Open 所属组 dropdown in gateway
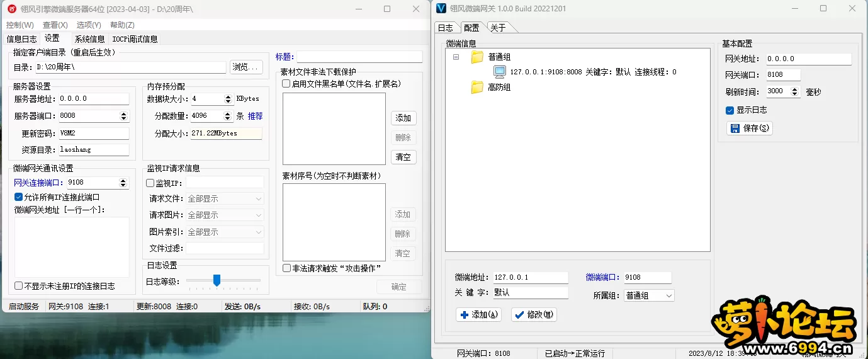The width and height of the screenshot is (868, 359). [x=648, y=295]
